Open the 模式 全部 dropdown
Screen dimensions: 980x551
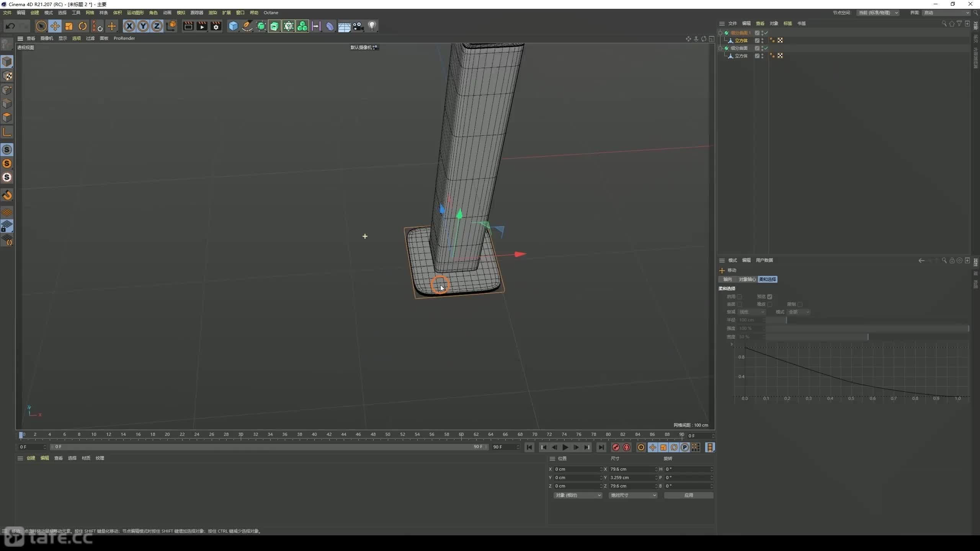pyautogui.click(x=799, y=312)
